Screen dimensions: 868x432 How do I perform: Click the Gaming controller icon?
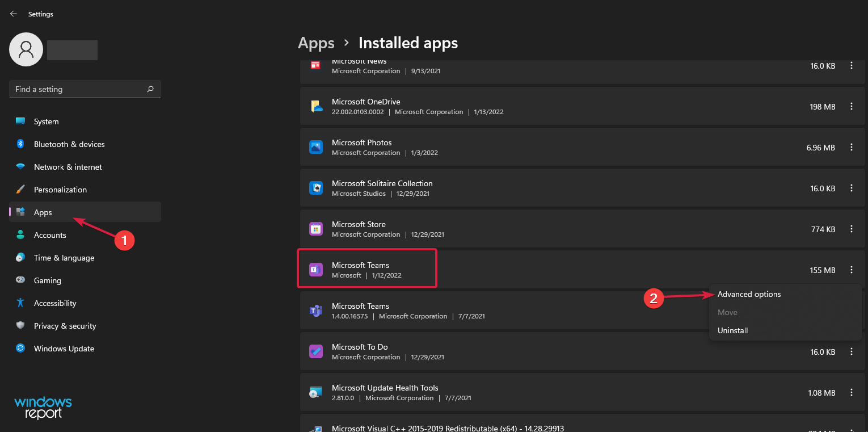tap(20, 280)
